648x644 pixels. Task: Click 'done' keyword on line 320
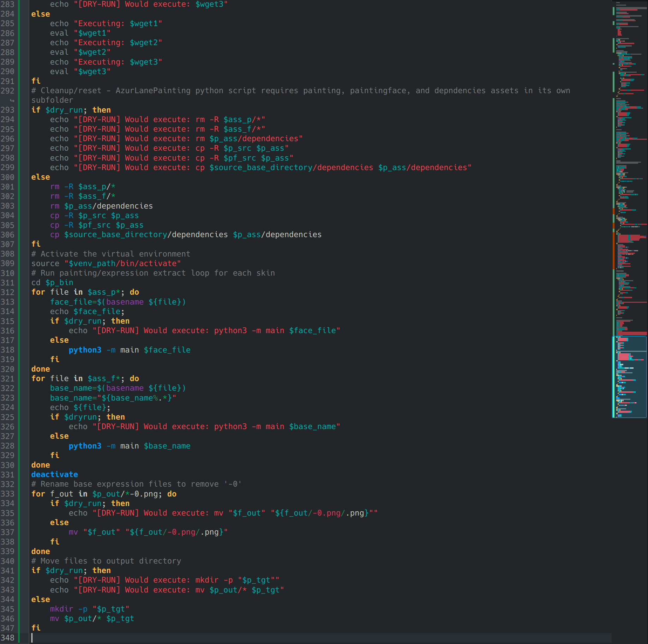(41, 369)
